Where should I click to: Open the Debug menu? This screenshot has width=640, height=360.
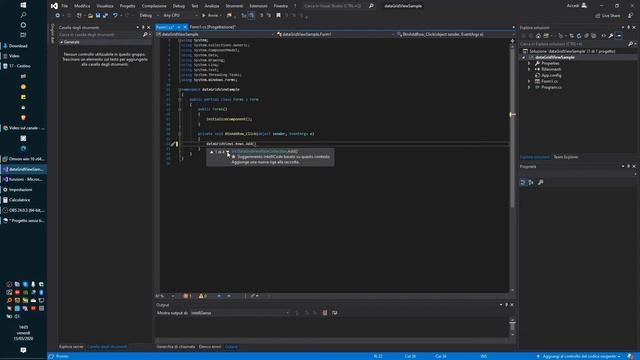coord(178,6)
